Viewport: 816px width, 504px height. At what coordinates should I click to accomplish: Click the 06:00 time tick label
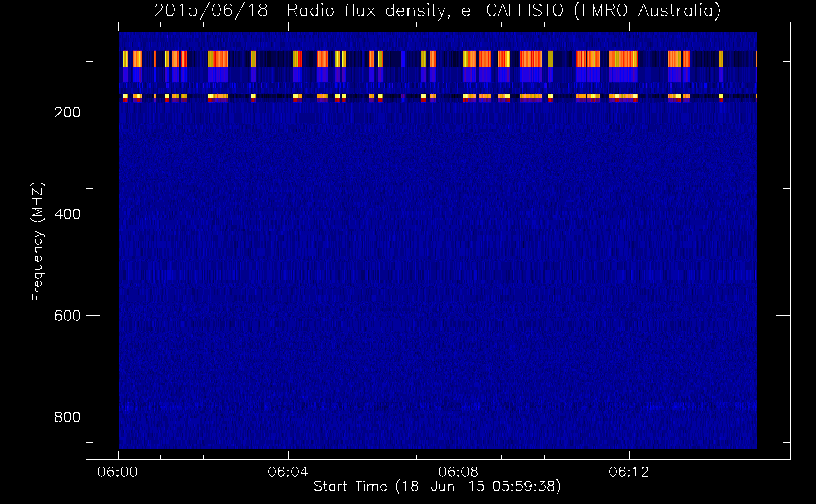click(118, 472)
